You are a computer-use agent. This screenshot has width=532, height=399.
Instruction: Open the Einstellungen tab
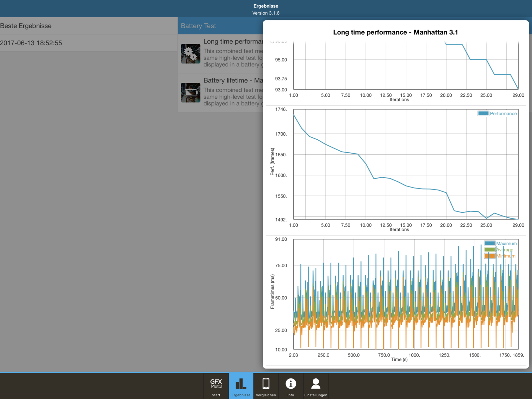tap(316, 386)
